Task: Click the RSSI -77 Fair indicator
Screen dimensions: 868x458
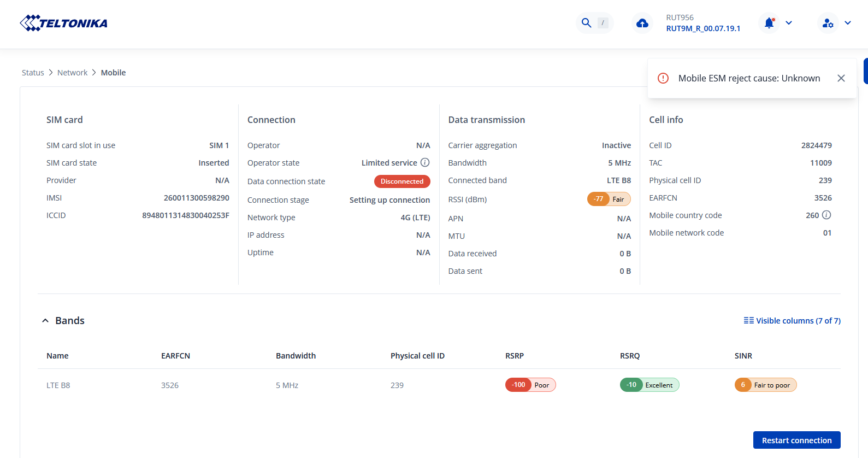Action: click(609, 199)
